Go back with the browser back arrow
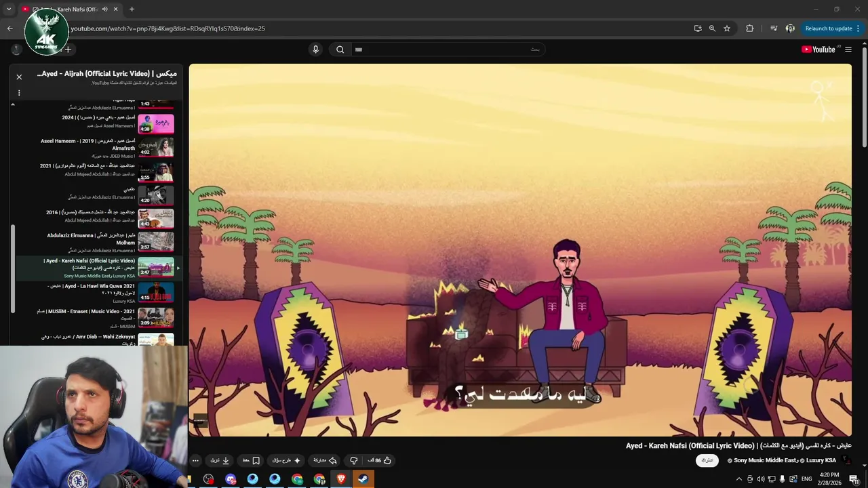This screenshot has width=868, height=488. point(9,28)
